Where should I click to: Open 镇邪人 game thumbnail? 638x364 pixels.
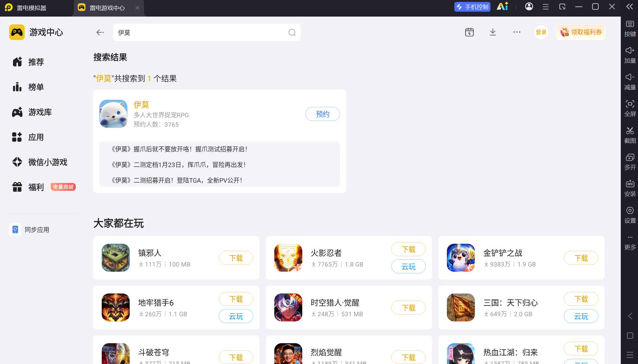tap(116, 258)
